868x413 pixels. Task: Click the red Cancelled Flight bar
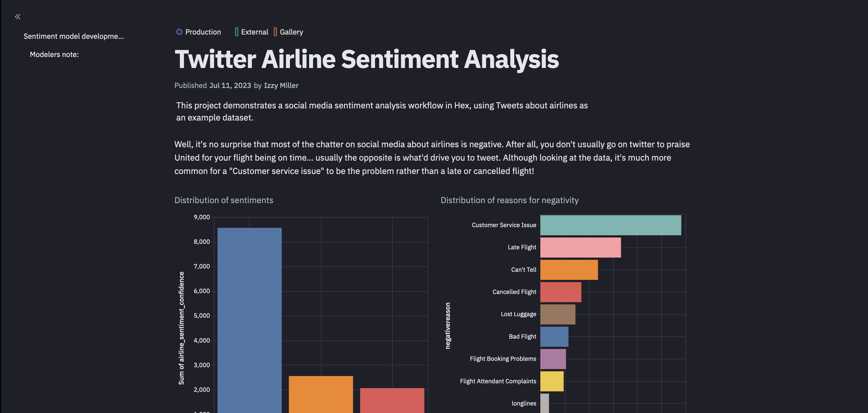(x=561, y=292)
